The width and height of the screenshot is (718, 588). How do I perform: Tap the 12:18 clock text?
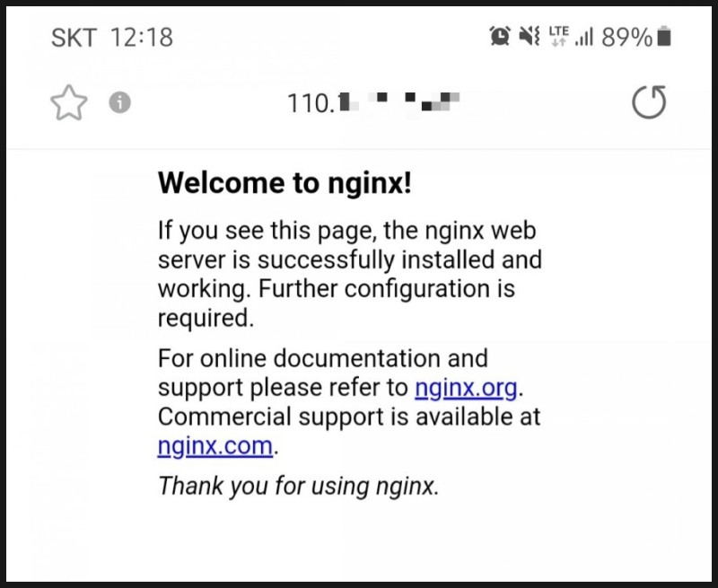pos(142,38)
